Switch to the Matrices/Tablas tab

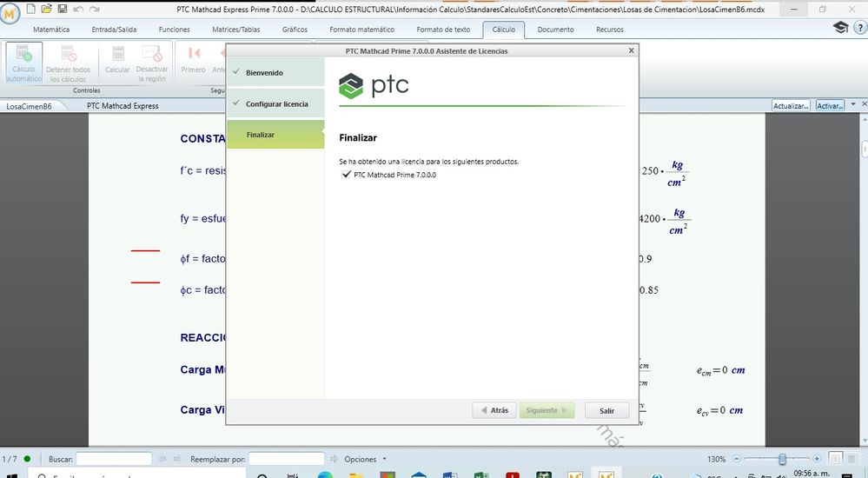tap(235, 30)
